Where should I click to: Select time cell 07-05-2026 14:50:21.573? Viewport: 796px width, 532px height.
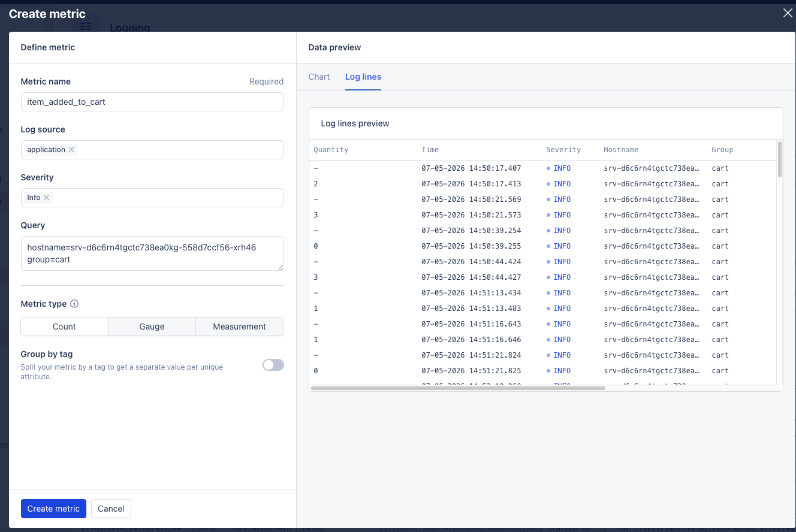point(471,215)
